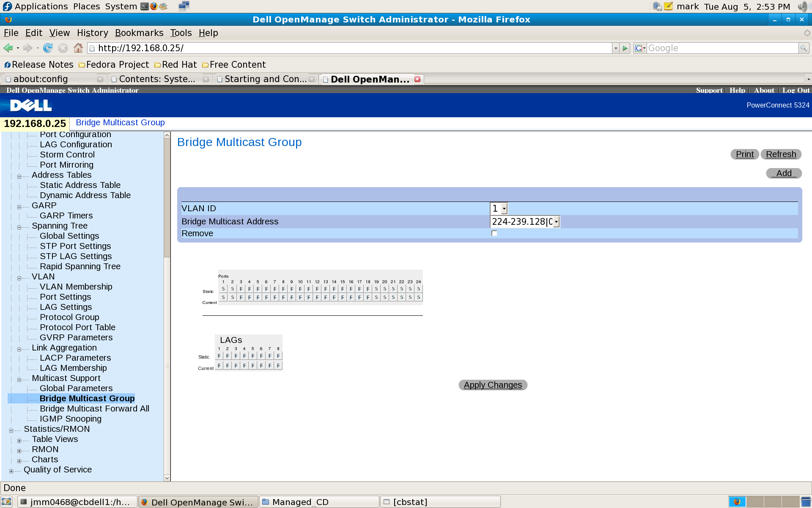Image resolution: width=812 pixels, height=508 pixels.
Task: Toggle port 1 Static membership cell
Action: (x=223, y=289)
